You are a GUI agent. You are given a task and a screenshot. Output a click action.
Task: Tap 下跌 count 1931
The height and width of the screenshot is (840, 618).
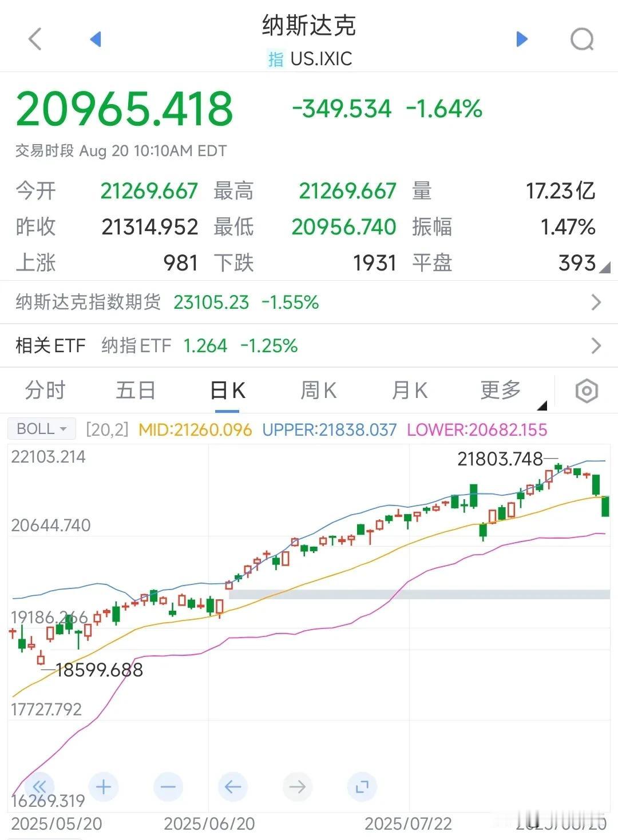[374, 263]
